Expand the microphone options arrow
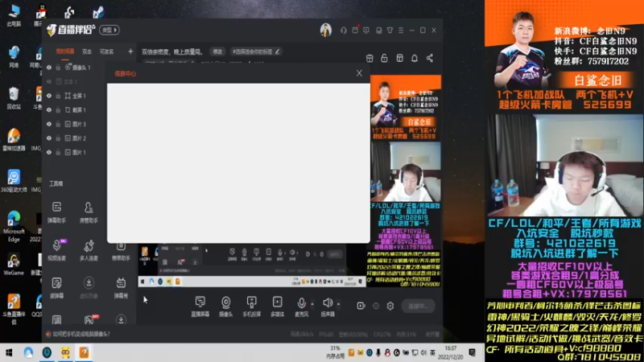 tap(312, 304)
